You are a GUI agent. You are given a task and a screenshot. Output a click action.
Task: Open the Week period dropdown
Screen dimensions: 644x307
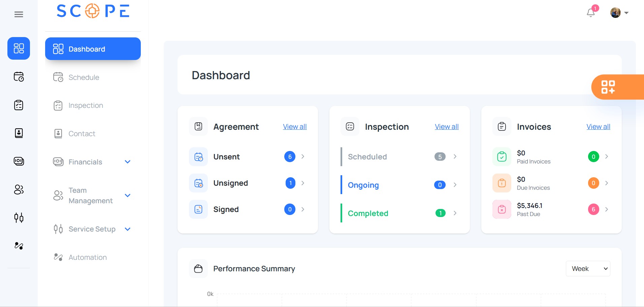588,269
